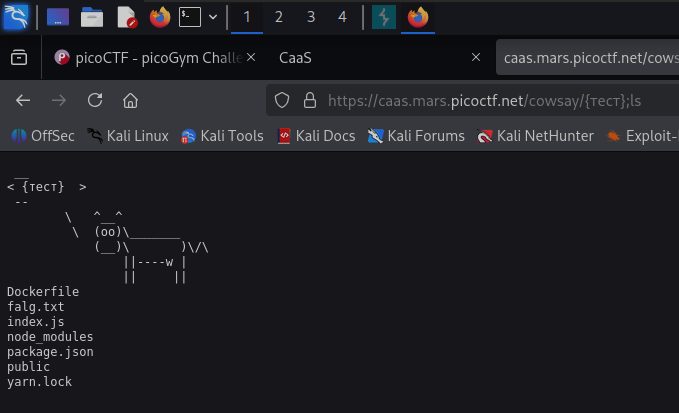Click the tracking protection shield icon
The image size is (679, 413).
[x=282, y=100]
